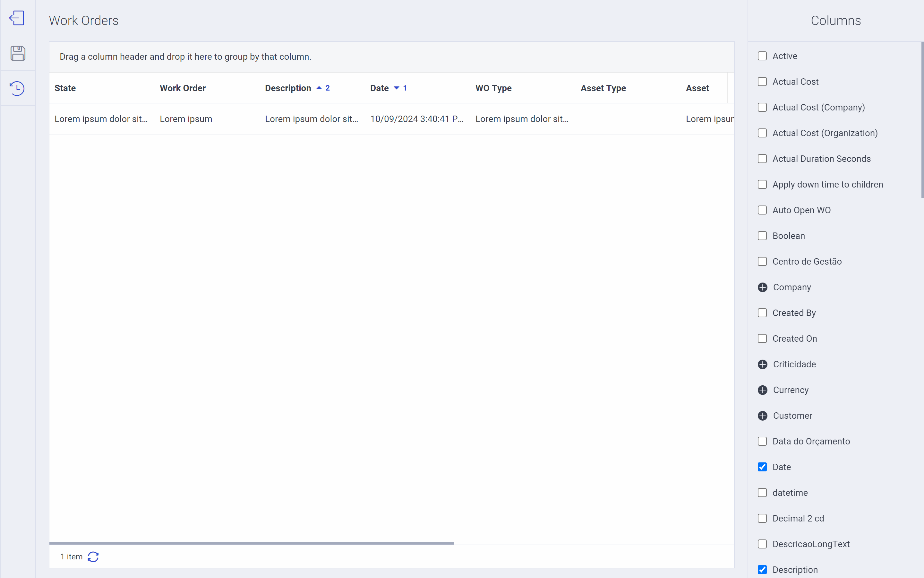Uncheck the Date column checkbox

tap(762, 467)
